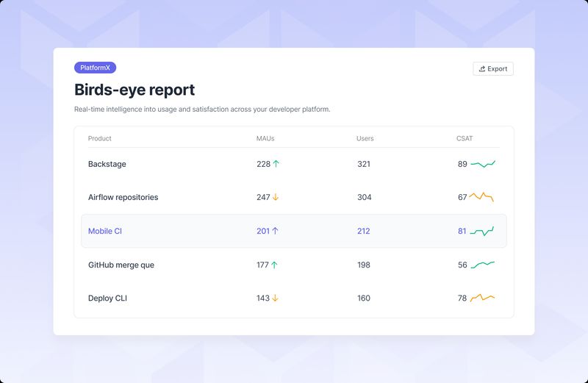
Task: Click the Export button
Action: [493, 69]
